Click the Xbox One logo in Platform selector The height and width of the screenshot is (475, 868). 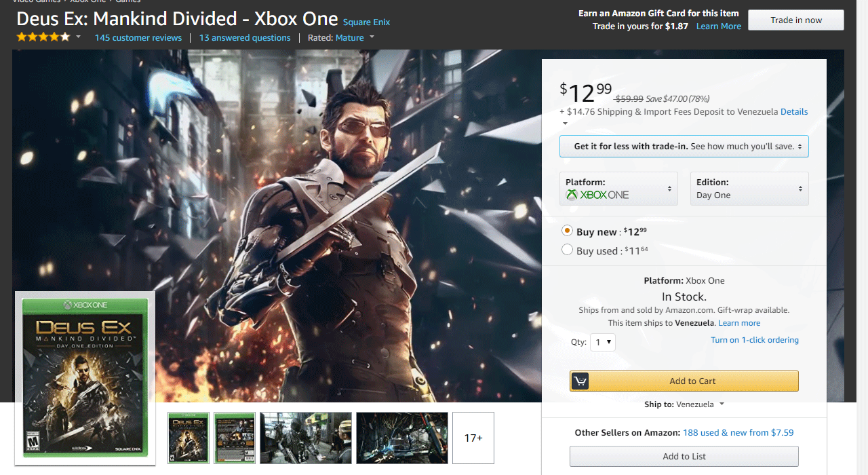click(x=597, y=195)
